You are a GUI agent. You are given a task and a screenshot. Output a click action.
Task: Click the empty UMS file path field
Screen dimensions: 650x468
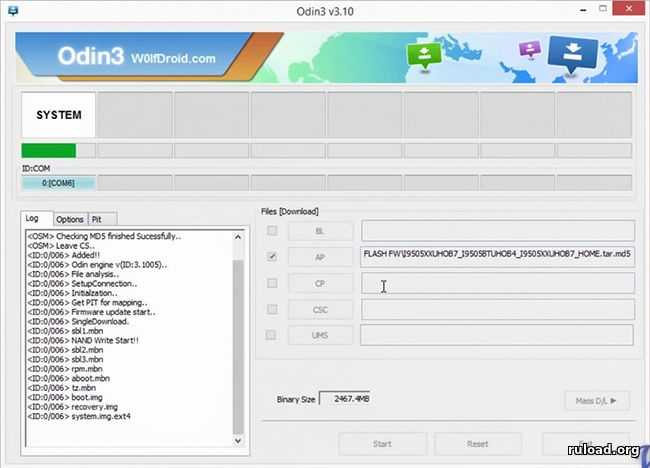[497, 335]
